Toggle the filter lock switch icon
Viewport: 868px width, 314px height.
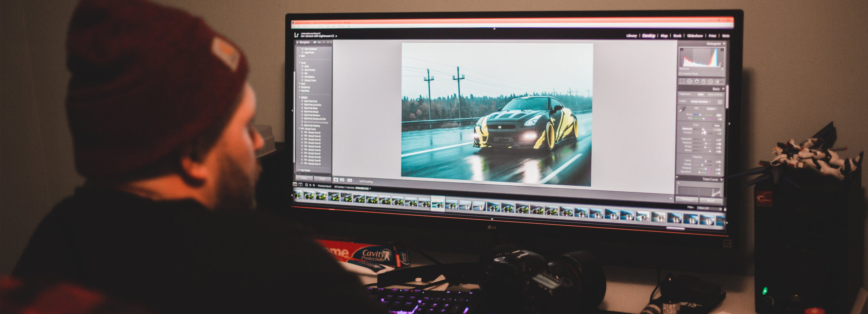(x=725, y=209)
